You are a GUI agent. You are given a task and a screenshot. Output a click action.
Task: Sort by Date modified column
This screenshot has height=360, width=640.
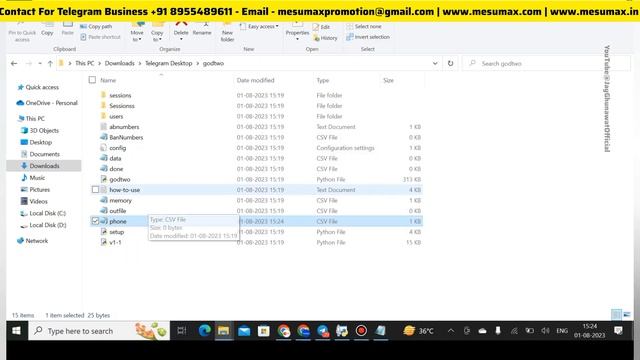pyautogui.click(x=256, y=80)
